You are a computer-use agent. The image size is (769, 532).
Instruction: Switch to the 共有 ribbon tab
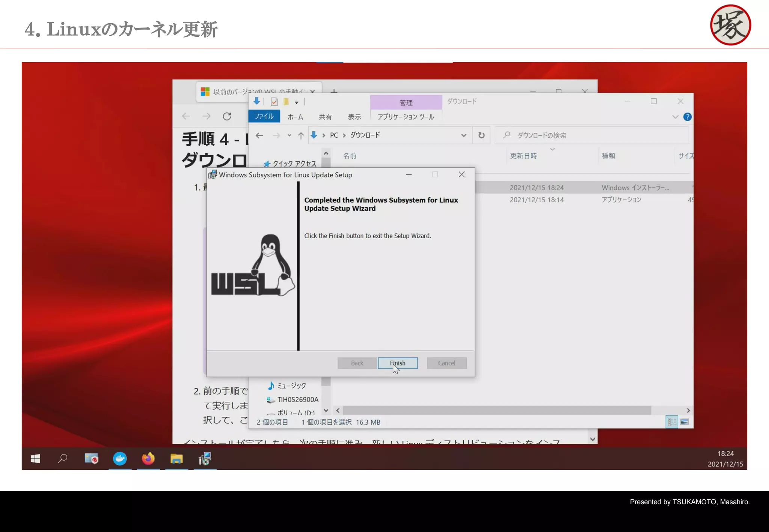(325, 117)
